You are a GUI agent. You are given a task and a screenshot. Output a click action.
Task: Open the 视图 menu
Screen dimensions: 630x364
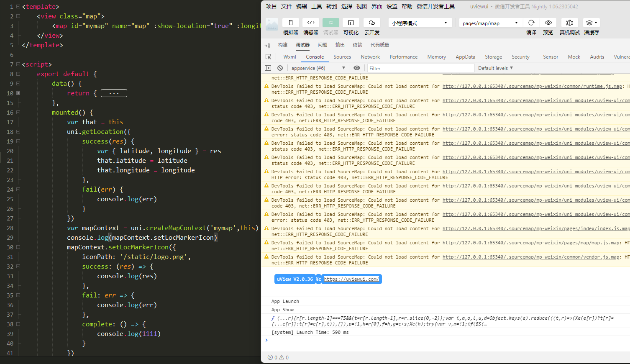pos(362,6)
